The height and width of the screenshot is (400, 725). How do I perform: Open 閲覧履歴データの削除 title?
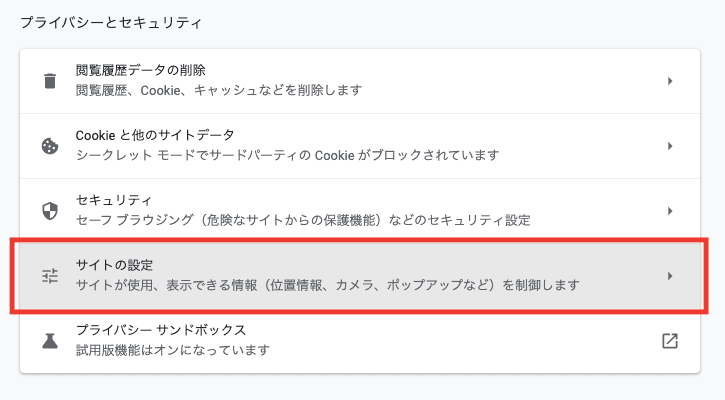click(141, 70)
